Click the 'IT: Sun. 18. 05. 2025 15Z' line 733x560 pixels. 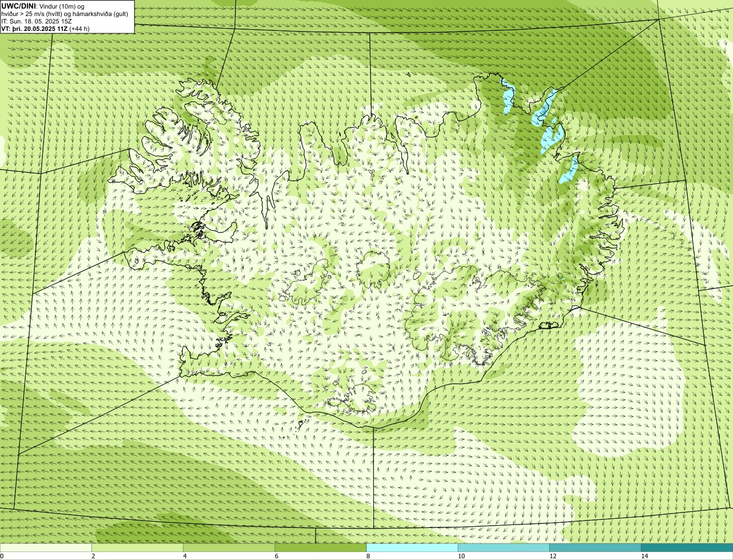(x=37, y=21)
